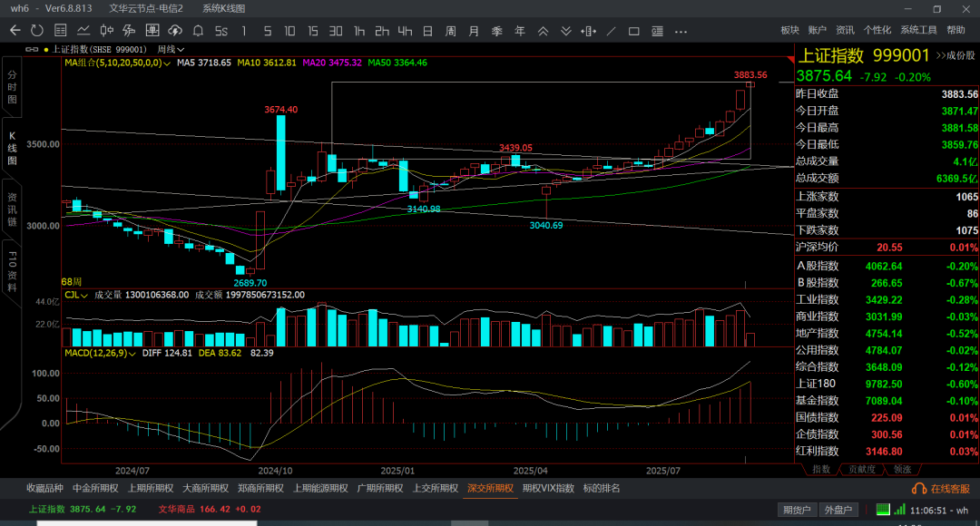The image size is (980, 526).
Task: Open the alert bell icon
Action: (198, 31)
